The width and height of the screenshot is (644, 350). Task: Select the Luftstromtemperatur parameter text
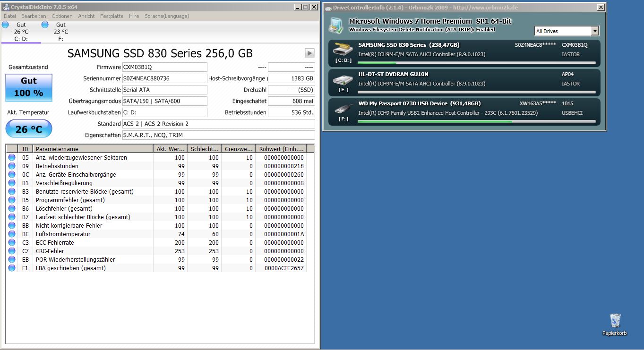coord(63,234)
